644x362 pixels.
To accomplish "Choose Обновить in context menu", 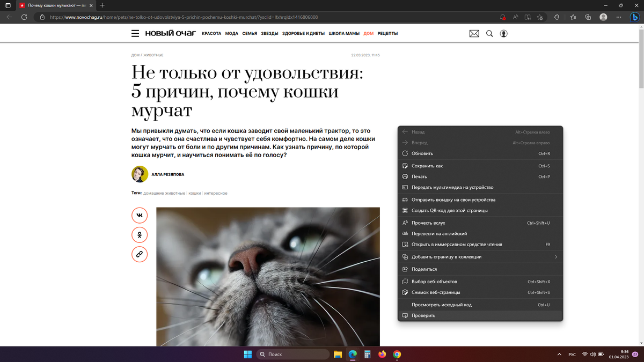I will click(480, 153).
